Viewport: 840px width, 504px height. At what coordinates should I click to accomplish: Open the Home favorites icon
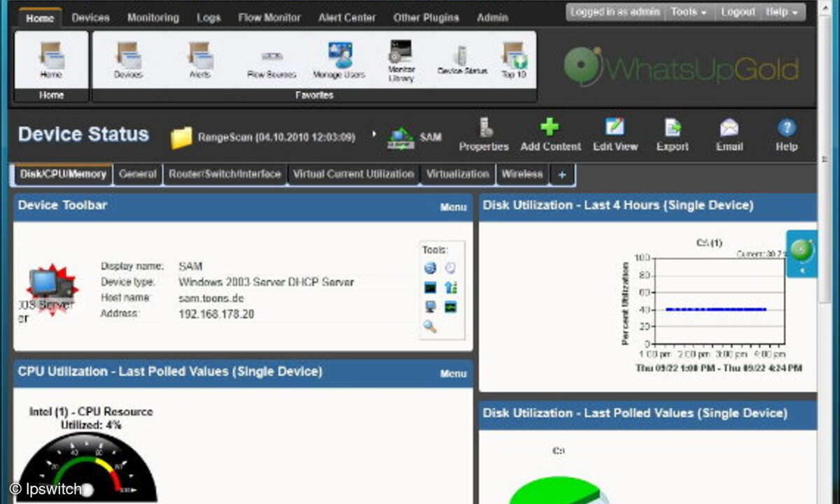click(51, 60)
